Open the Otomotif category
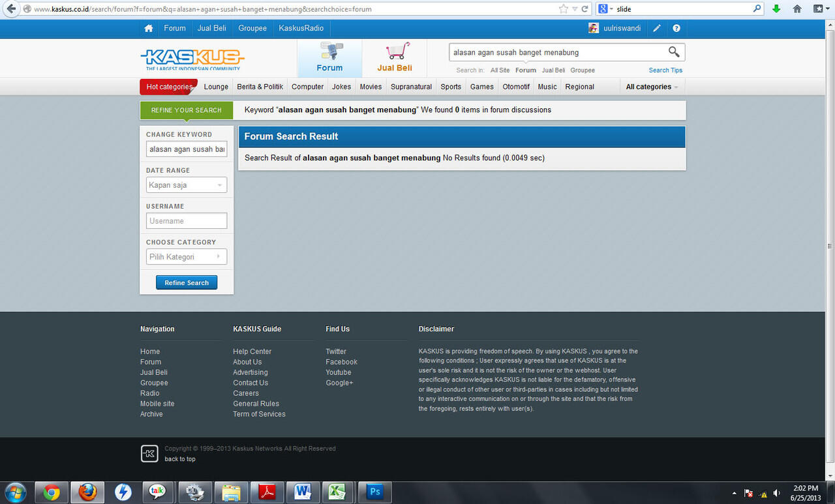 click(516, 87)
